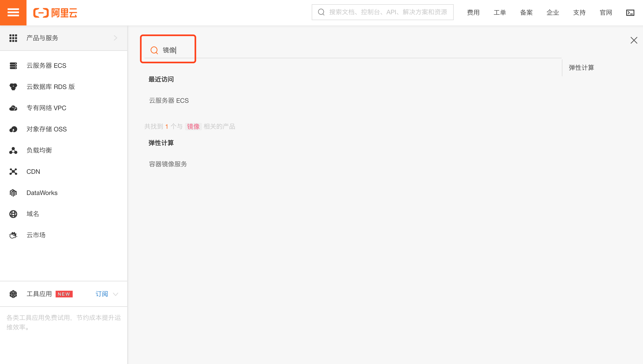Click the 工具应用 label
643x364 pixels.
click(x=39, y=294)
